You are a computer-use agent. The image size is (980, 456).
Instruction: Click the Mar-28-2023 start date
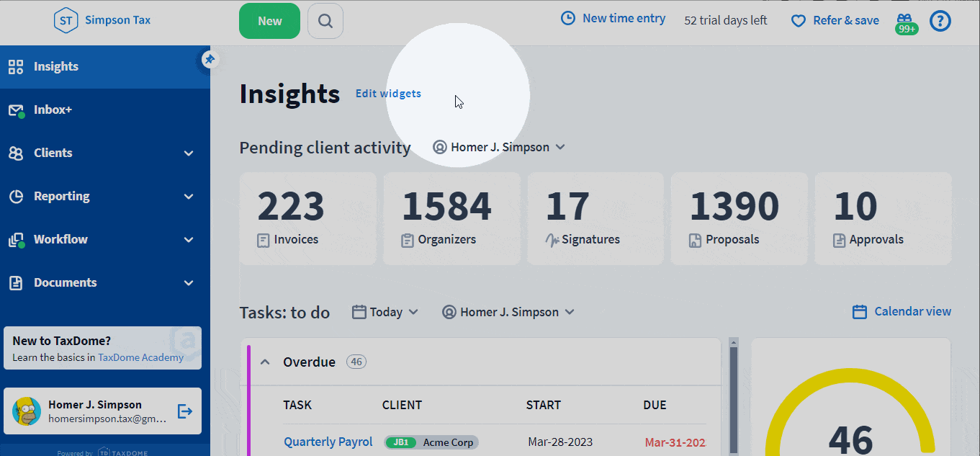pos(560,442)
